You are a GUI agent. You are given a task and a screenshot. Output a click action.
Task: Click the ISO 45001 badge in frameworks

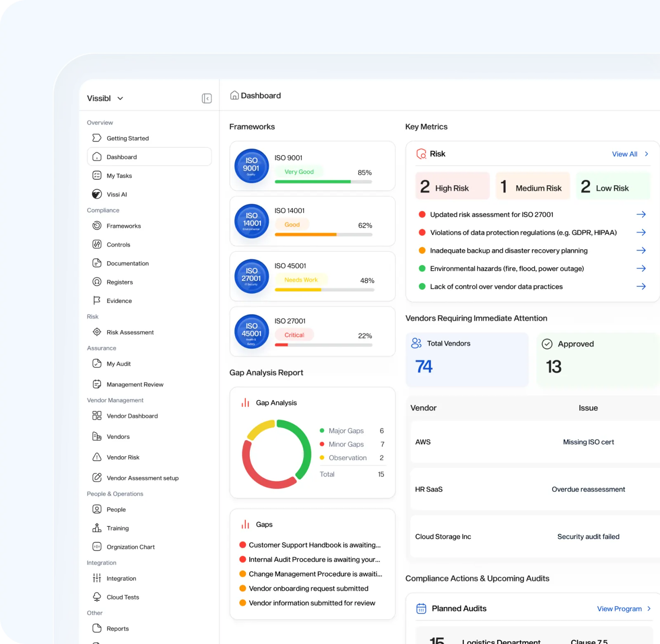252,332
